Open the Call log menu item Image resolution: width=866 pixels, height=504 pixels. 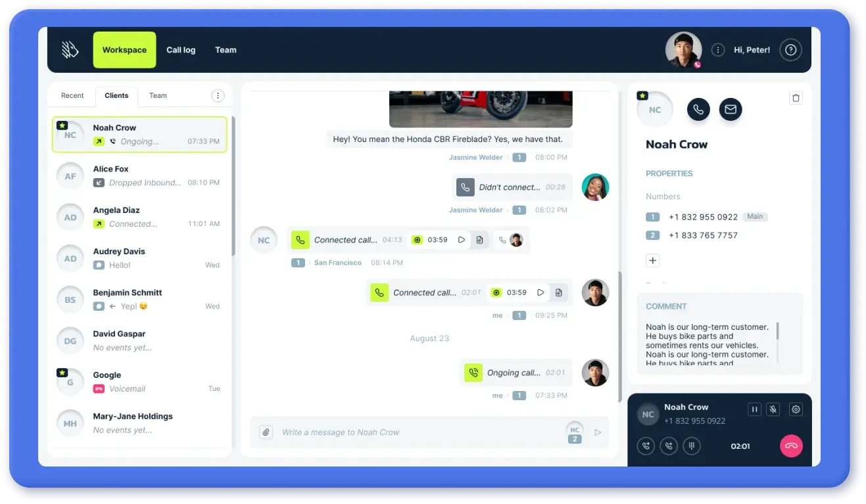[x=181, y=50]
